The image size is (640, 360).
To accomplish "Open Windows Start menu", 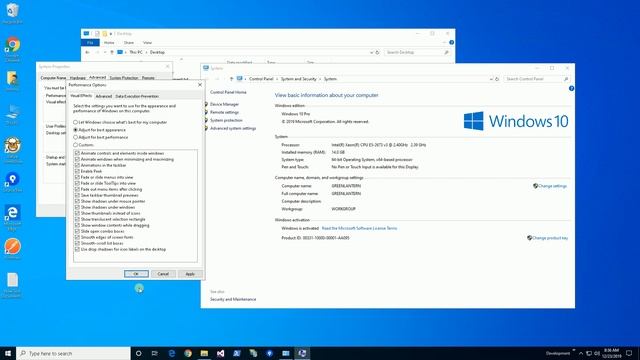I will [8, 353].
